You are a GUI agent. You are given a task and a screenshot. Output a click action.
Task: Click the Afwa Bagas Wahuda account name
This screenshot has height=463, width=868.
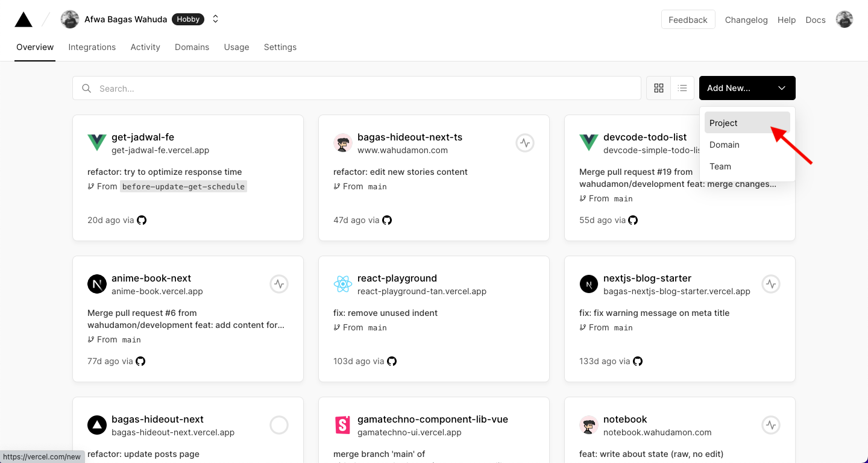[x=125, y=19]
